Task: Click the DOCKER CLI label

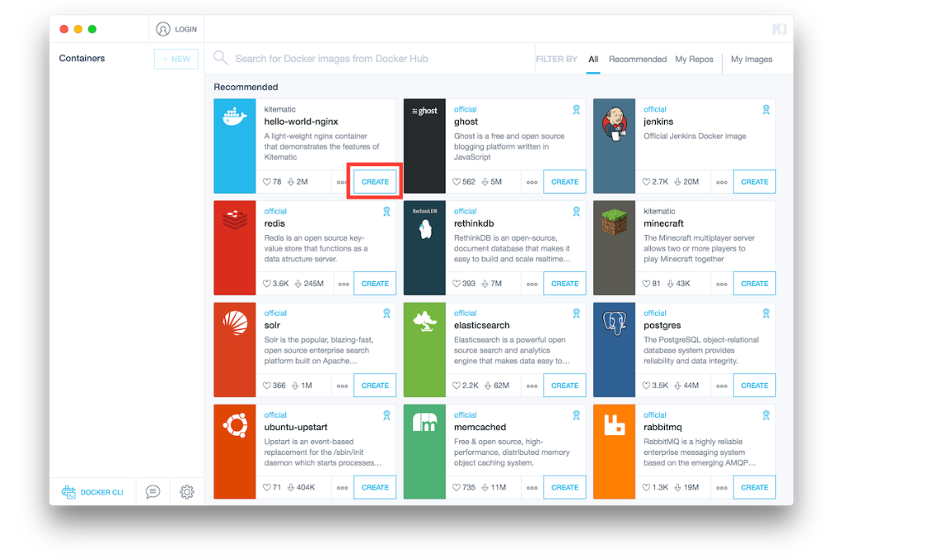Action: (x=102, y=492)
